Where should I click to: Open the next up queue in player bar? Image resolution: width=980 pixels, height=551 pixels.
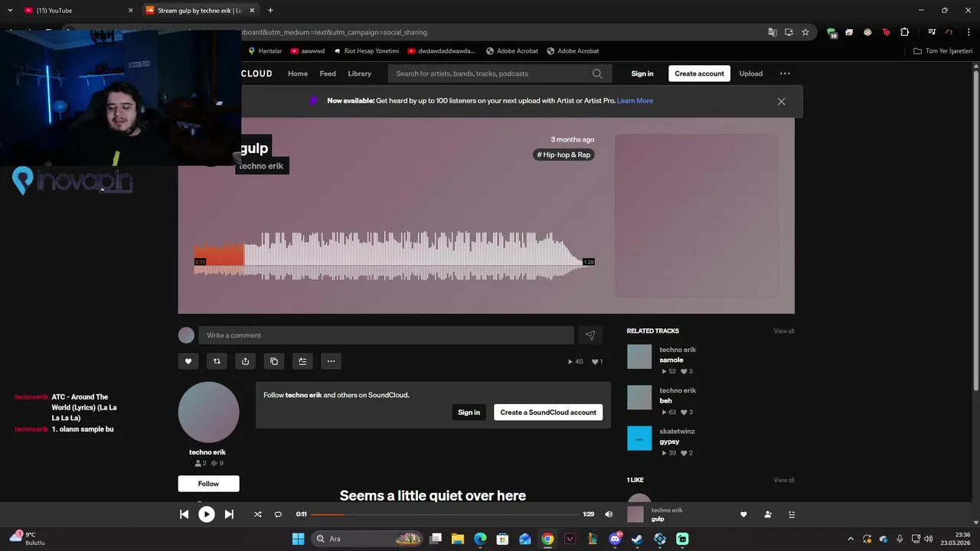click(x=792, y=514)
